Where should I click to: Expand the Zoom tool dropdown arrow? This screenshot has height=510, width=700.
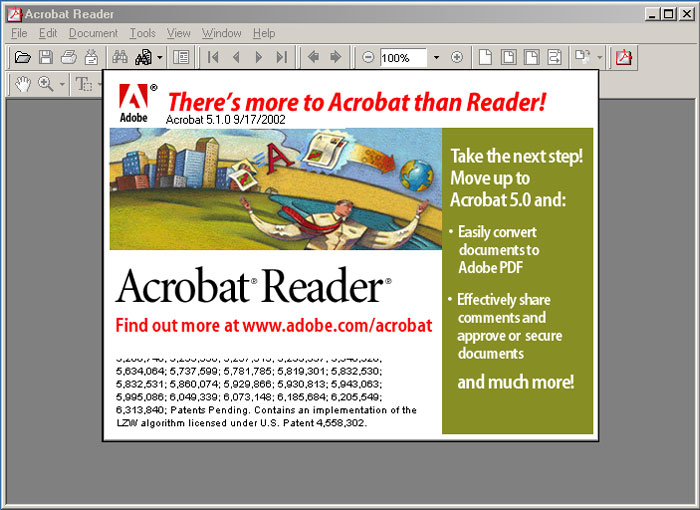pyautogui.click(x=62, y=84)
